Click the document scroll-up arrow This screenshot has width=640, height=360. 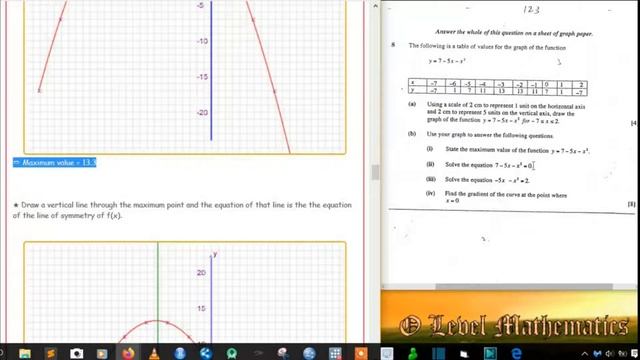pyautogui.click(x=376, y=6)
